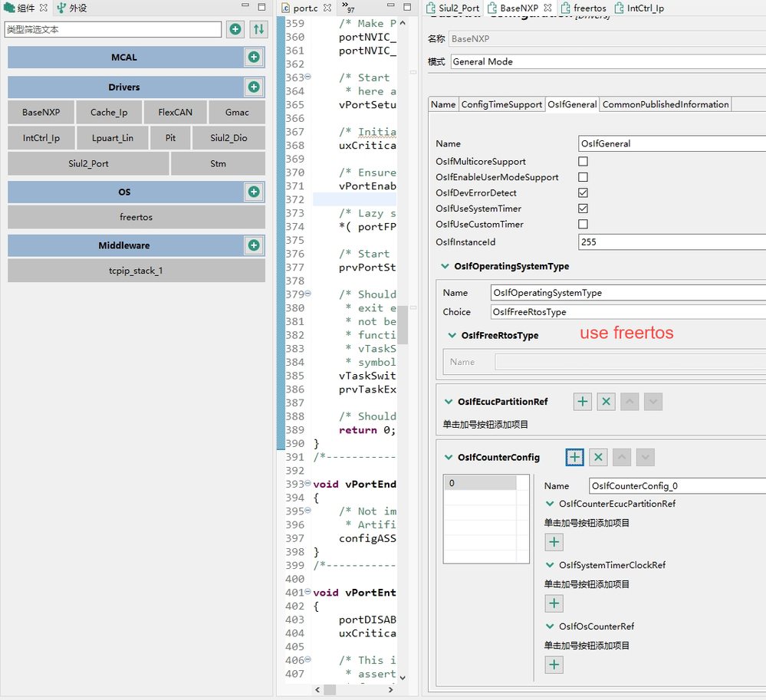Add a new OS component
Viewport: 766px width, 700px height.
click(x=254, y=192)
